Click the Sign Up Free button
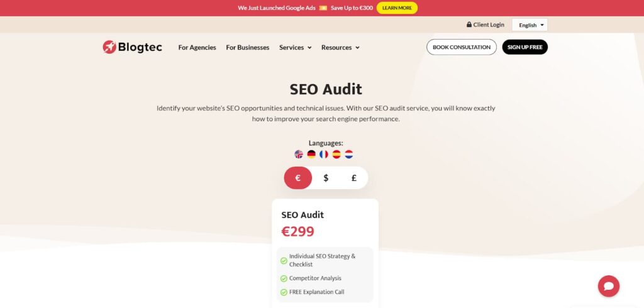The width and height of the screenshot is (644, 308). [x=525, y=47]
